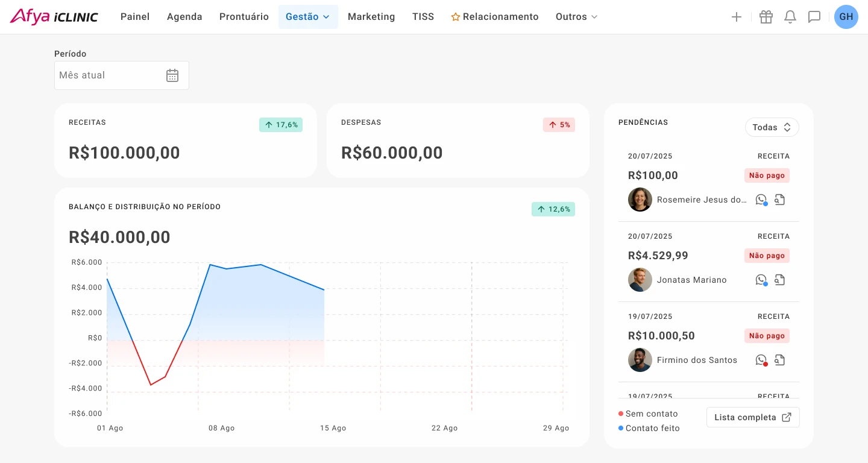Click the plus add-new icon

pyautogui.click(x=737, y=17)
